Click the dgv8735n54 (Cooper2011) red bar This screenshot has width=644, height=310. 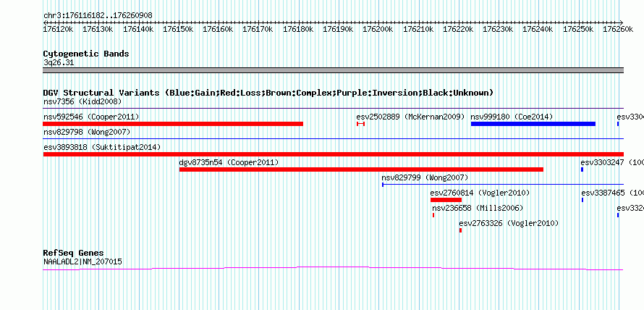click(361, 169)
